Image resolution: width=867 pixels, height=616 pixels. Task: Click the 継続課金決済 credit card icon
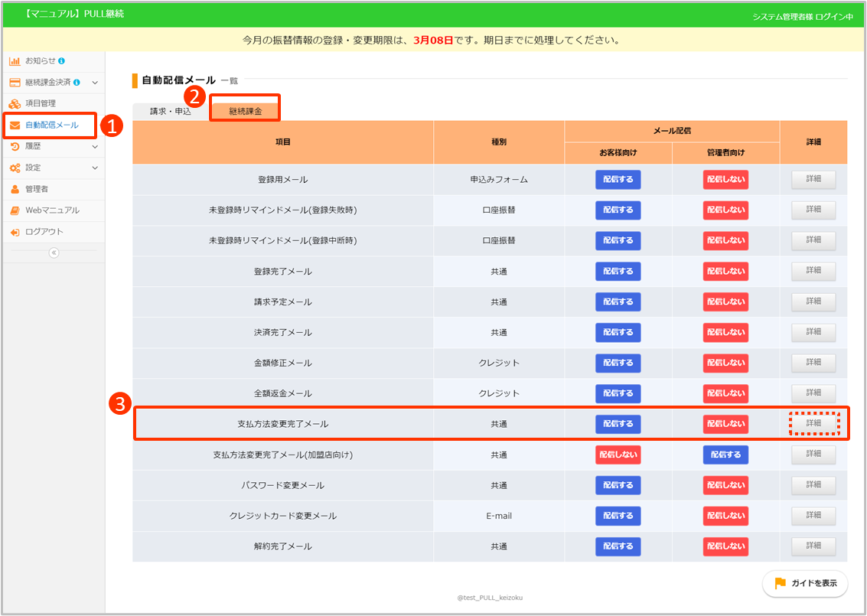(15, 82)
